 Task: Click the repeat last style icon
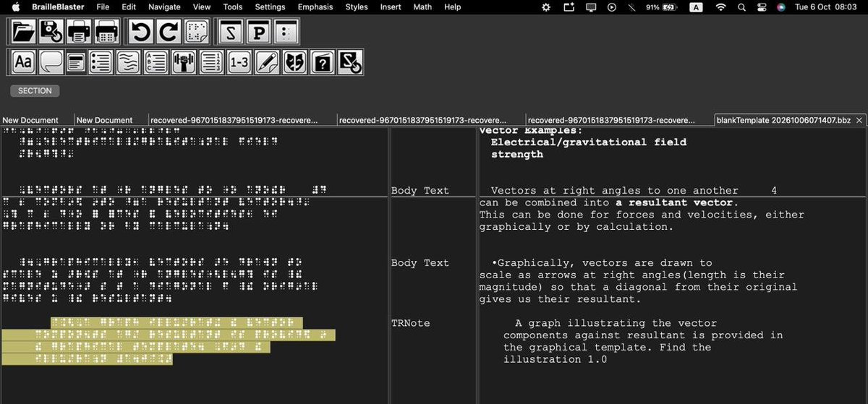pos(350,62)
